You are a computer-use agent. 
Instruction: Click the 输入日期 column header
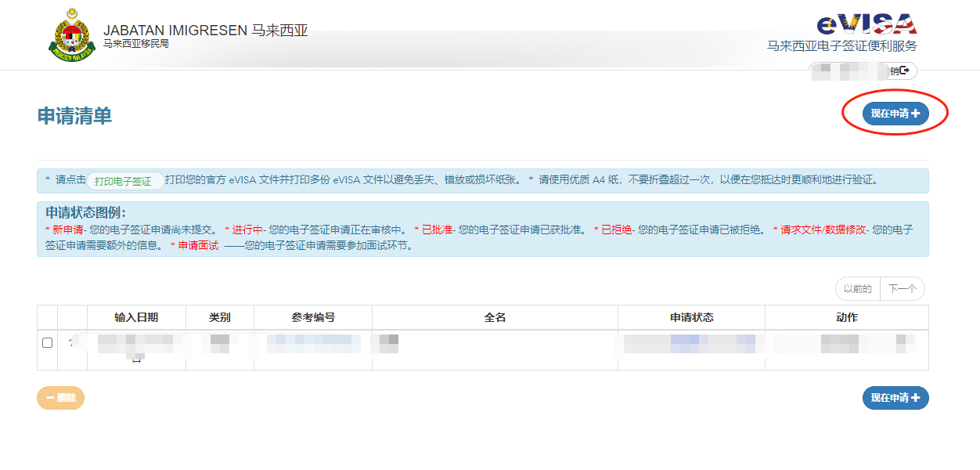pos(136,316)
